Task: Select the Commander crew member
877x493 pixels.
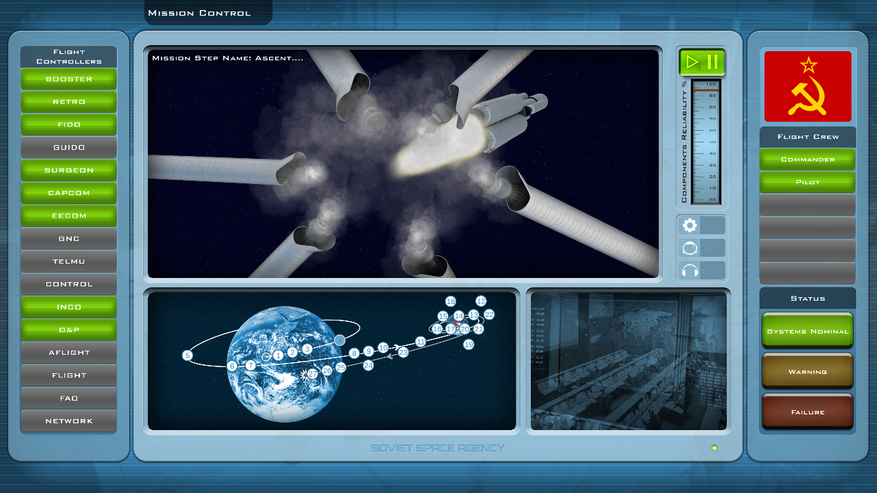Action: click(x=807, y=160)
